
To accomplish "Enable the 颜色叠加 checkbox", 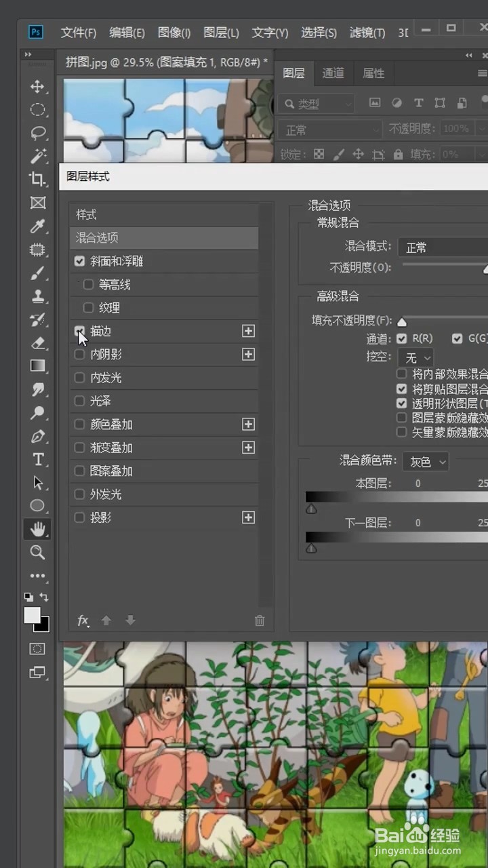I will coord(80,425).
